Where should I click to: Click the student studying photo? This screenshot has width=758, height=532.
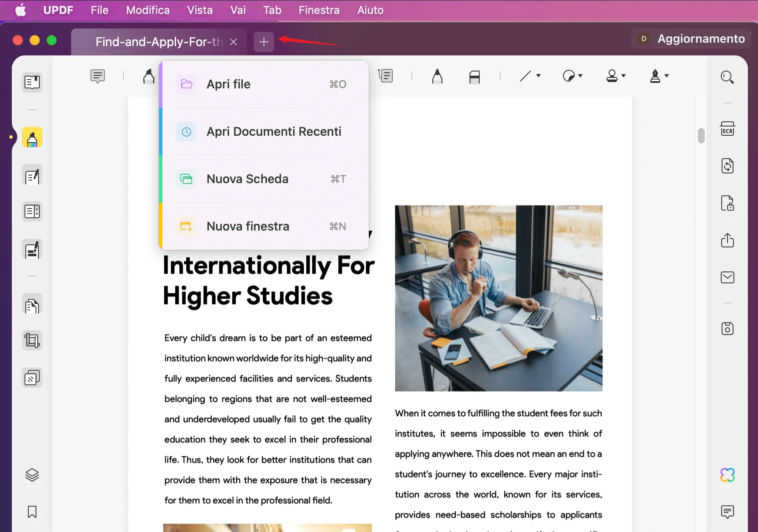click(x=499, y=298)
